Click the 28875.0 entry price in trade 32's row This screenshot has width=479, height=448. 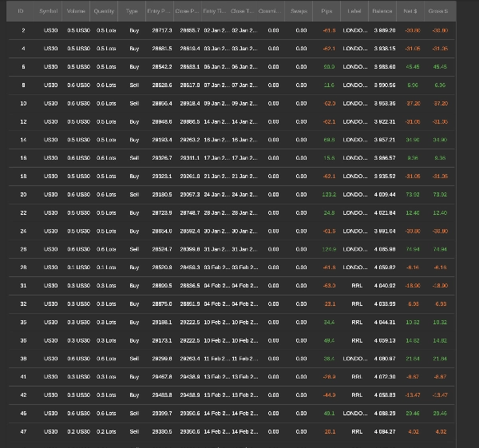[x=162, y=304]
